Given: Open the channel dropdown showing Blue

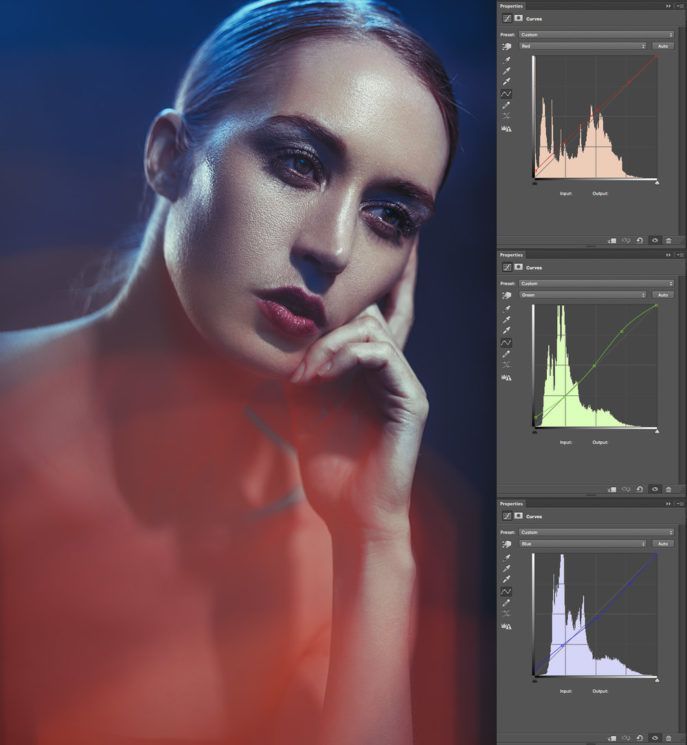Looking at the screenshot, I should click(583, 544).
